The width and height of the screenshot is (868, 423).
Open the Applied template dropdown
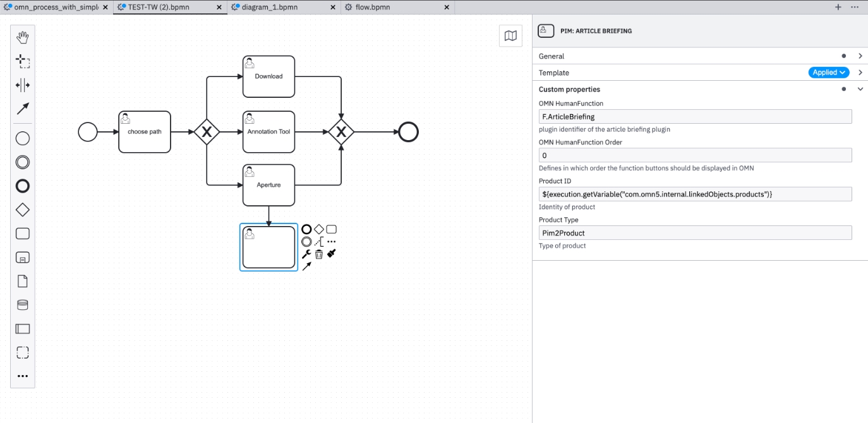(x=828, y=73)
